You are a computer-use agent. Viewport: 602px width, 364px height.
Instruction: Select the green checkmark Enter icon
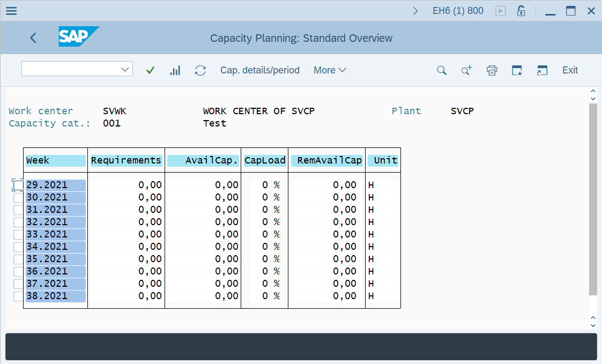click(150, 70)
